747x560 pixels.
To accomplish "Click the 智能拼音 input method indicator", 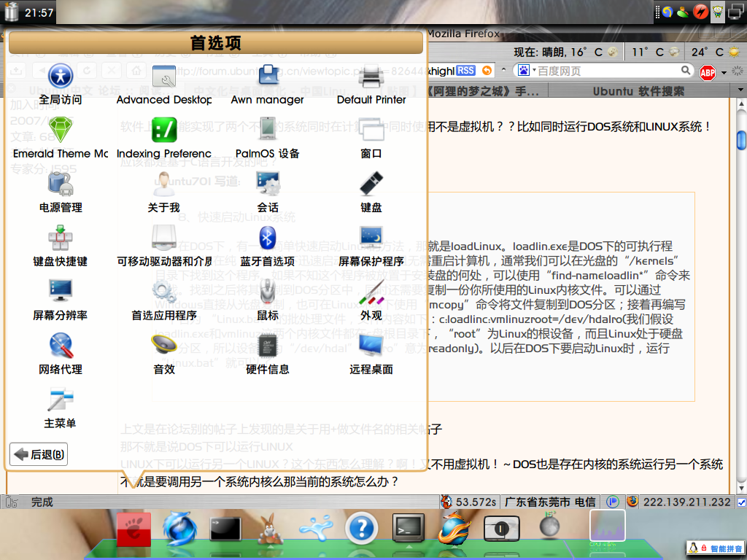I will [716, 548].
